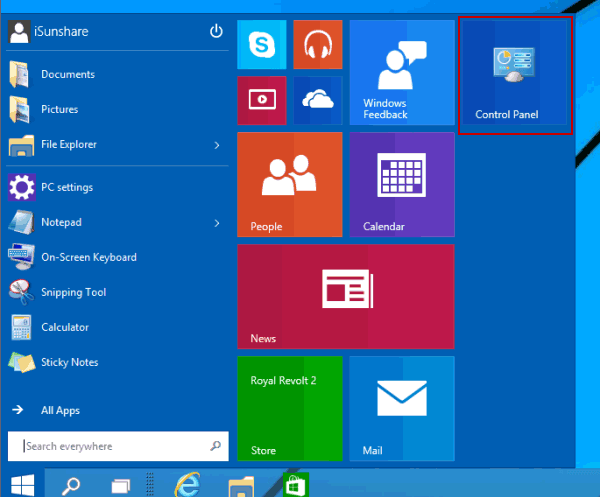Open the People tile
This screenshot has width=600, height=497.
(290, 184)
